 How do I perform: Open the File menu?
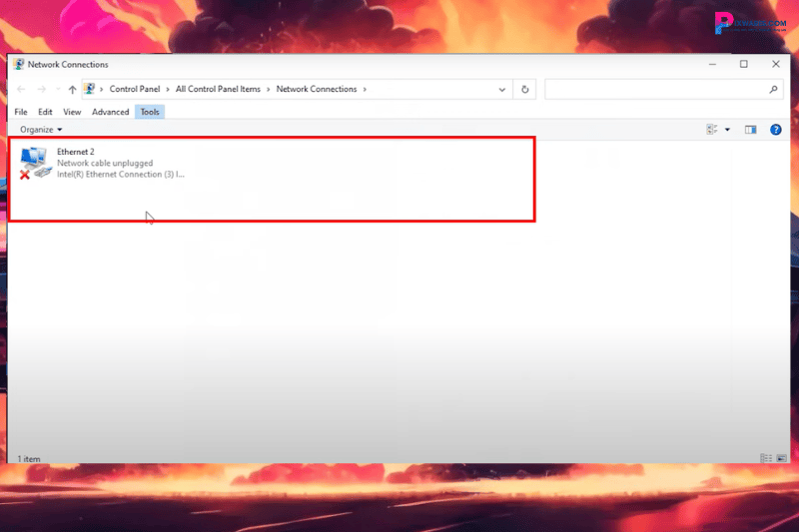[21, 112]
